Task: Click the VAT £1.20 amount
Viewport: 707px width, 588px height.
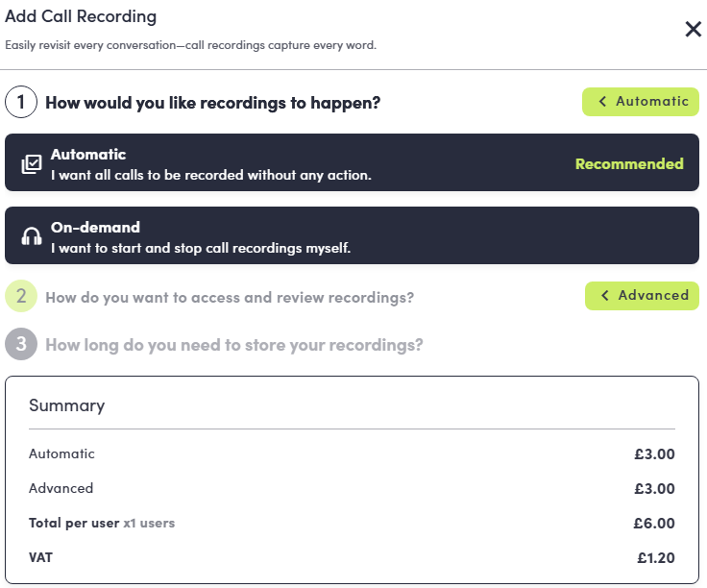Action: tap(655, 557)
